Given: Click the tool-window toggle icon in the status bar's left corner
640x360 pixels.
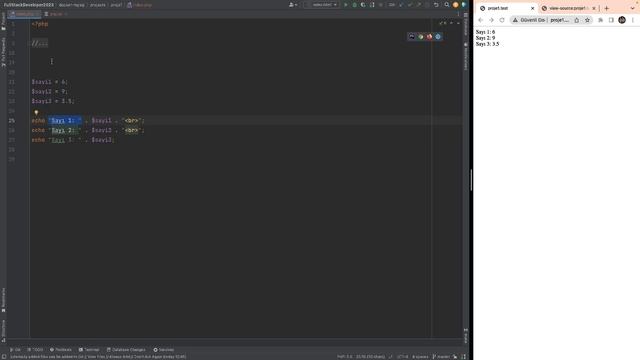Looking at the screenshot, I should pyautogui.click(x=4, y=357).
